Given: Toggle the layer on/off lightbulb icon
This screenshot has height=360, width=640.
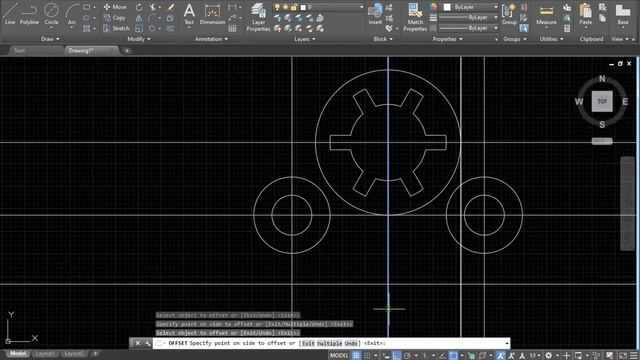Looking at the screenshot, I should coord(277,7).
